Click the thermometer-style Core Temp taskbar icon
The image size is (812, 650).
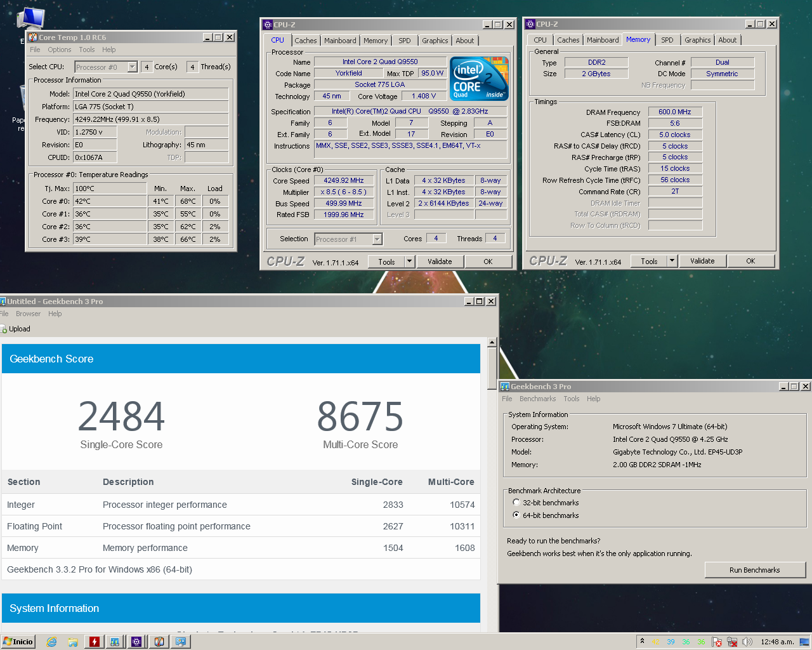pos(159,642)
